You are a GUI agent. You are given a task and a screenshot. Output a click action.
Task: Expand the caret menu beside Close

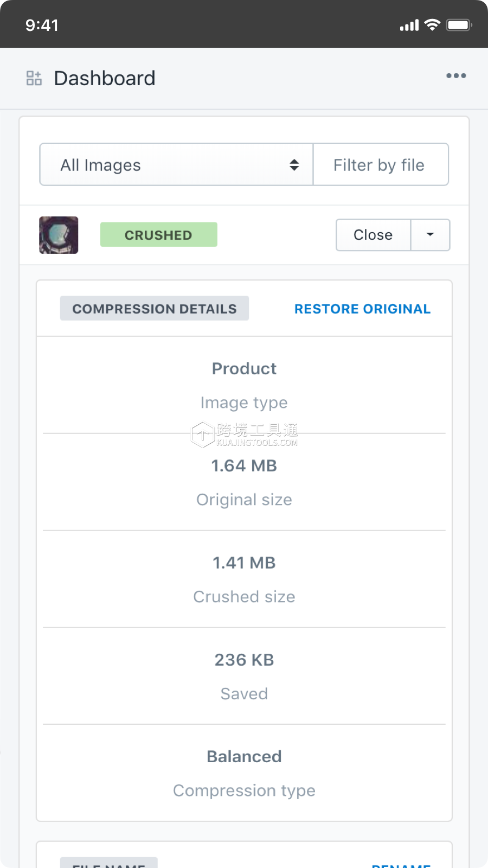pyautogui.click(x=431, y=235)
